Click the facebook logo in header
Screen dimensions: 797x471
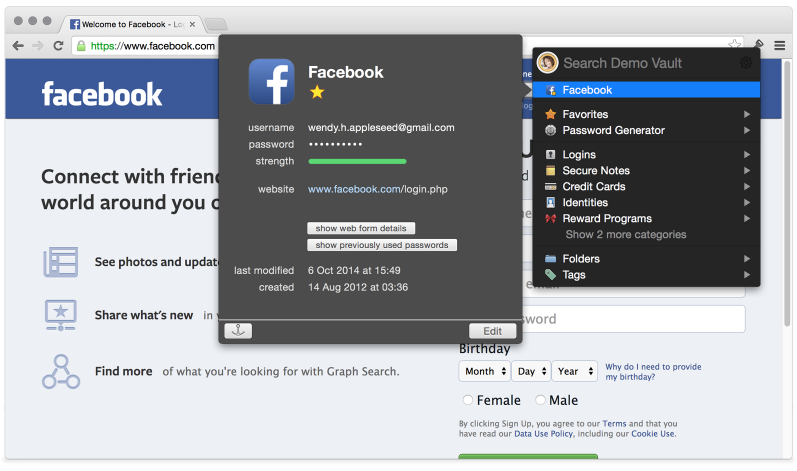(x=102, y=95)
